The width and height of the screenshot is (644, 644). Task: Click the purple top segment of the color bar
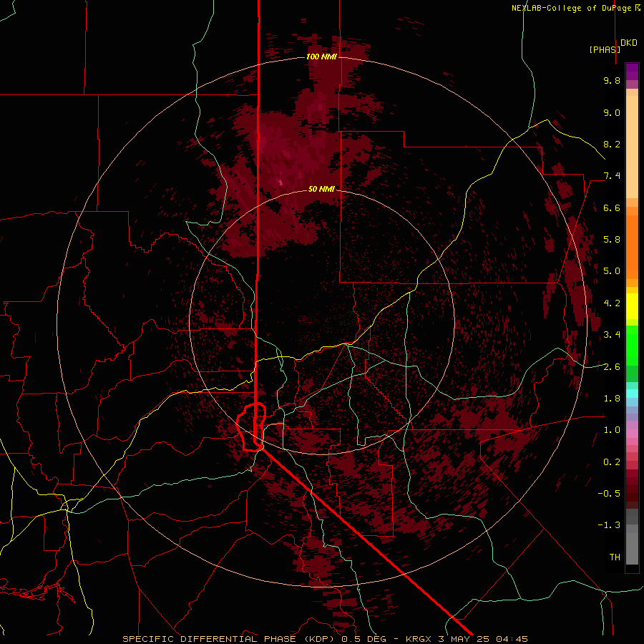coord(632,72)
